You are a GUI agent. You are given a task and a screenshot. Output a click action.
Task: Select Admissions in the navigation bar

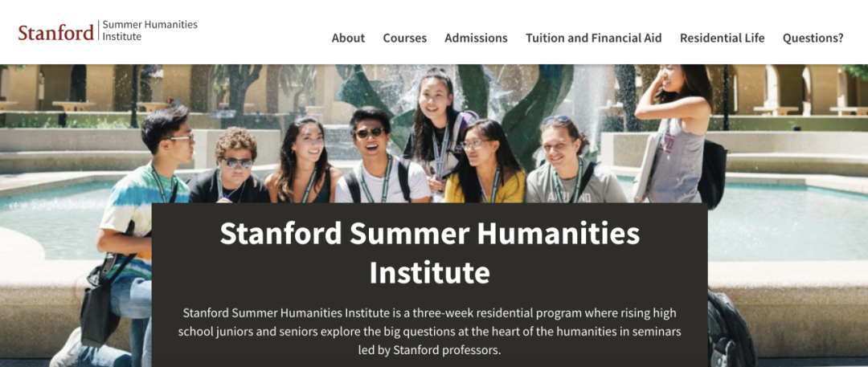tap(476, 39)
